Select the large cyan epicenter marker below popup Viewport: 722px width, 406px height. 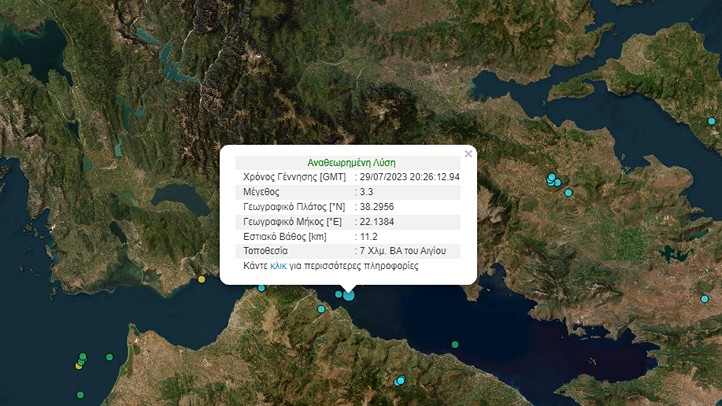point(348,294)
